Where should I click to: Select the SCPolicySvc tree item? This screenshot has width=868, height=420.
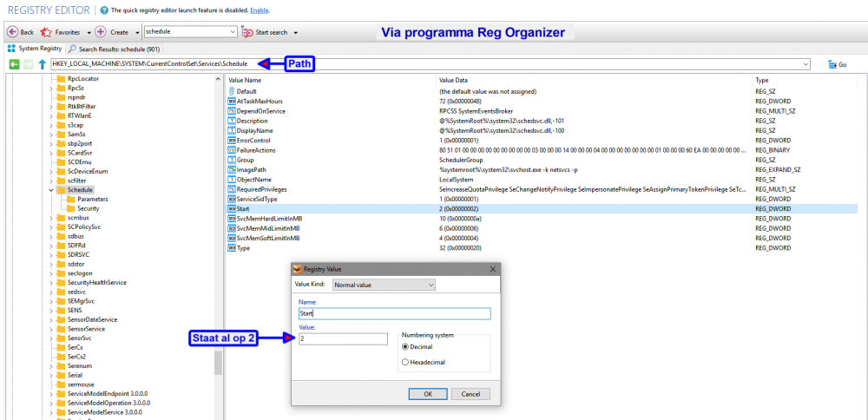point(84,226)
